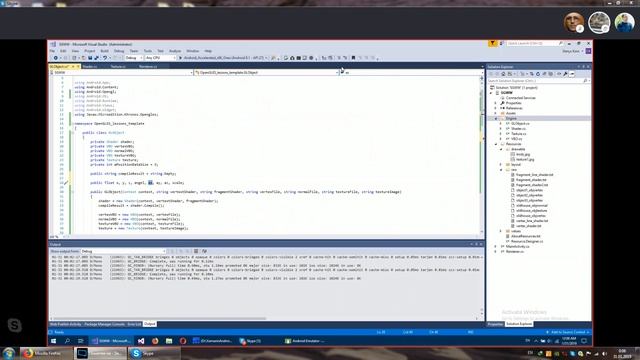Open the Tools menu
Viewport: 640px width, 360px height.
[148, 51]
